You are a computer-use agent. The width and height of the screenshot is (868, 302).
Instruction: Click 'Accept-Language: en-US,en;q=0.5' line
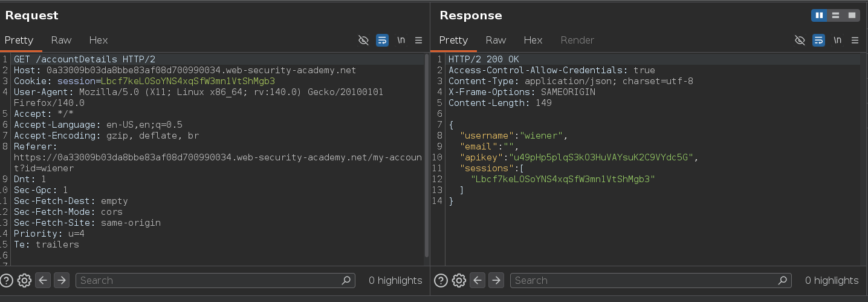tap(98, 125)
